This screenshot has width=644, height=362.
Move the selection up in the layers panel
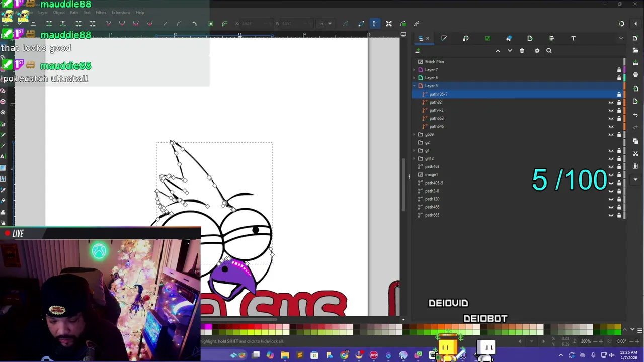tap(498, 51)
